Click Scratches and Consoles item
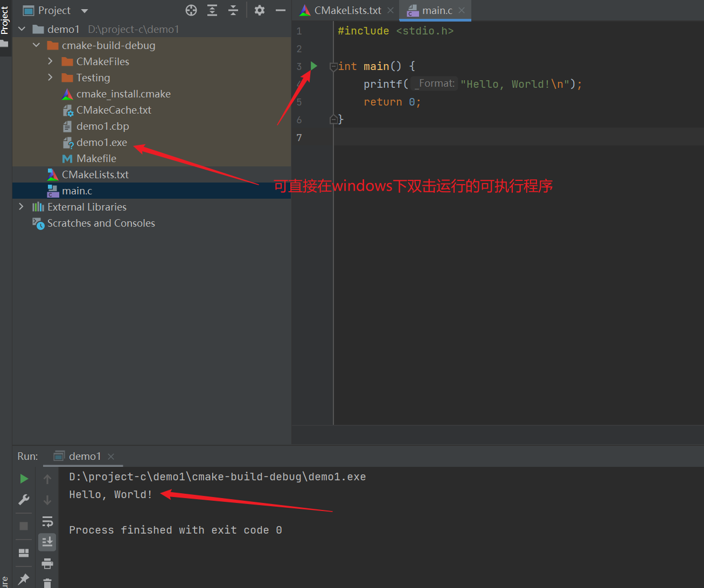This screenshot has width=704, height=588. (x=101, y=223)
